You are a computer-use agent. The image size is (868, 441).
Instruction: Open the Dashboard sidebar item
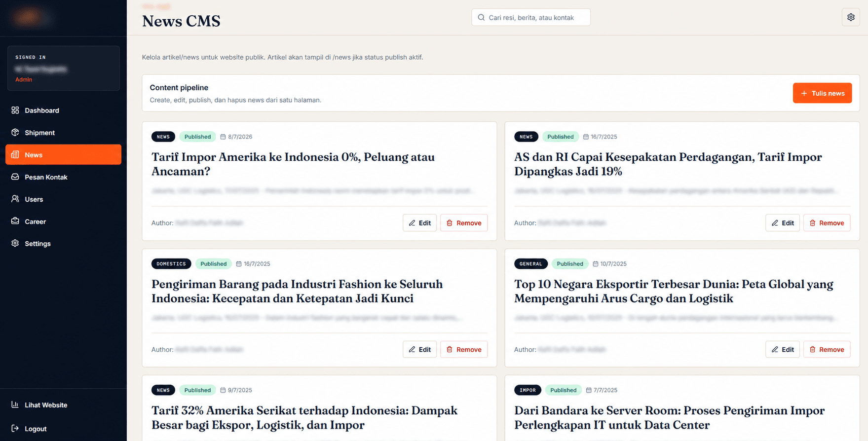pyautogui.click(x=63, y=110)
